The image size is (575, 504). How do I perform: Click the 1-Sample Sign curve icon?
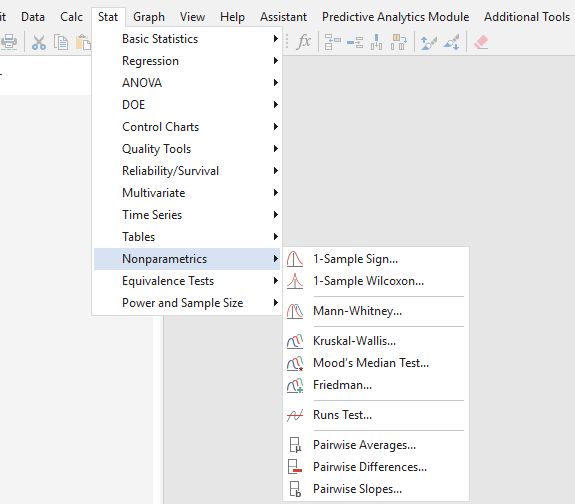295,259
